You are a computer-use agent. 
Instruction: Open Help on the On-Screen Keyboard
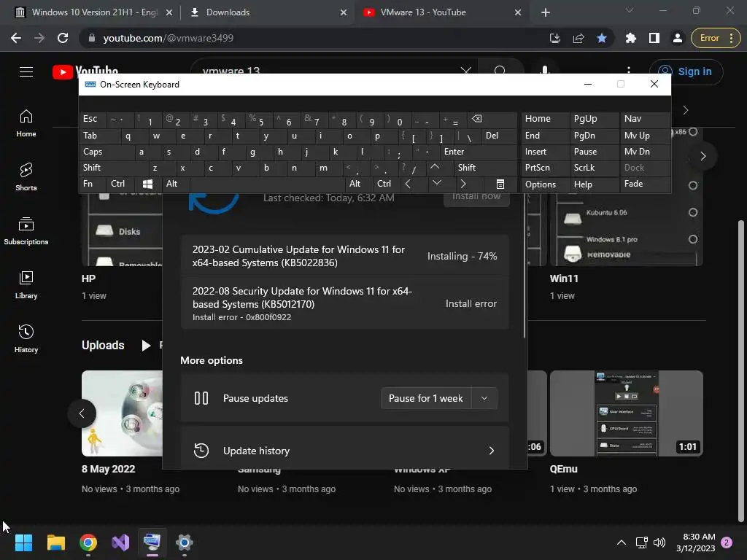(594, 184)
